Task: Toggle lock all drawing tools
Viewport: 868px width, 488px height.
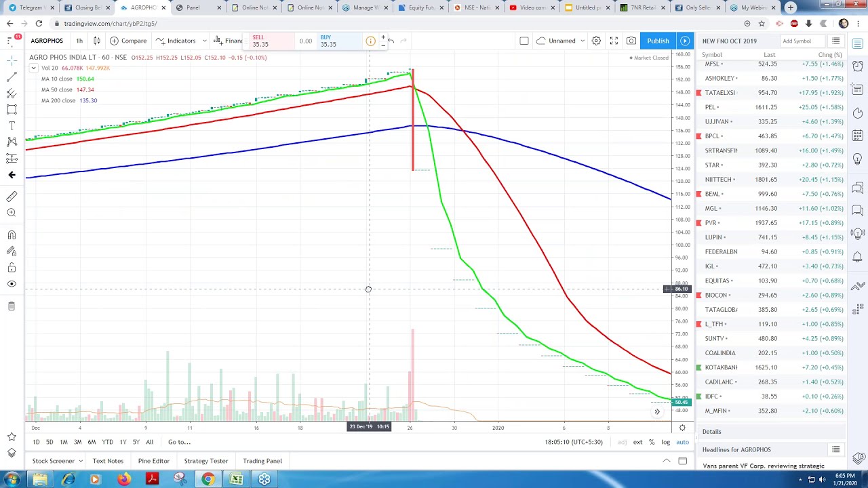Action: [x=12, y=268]
